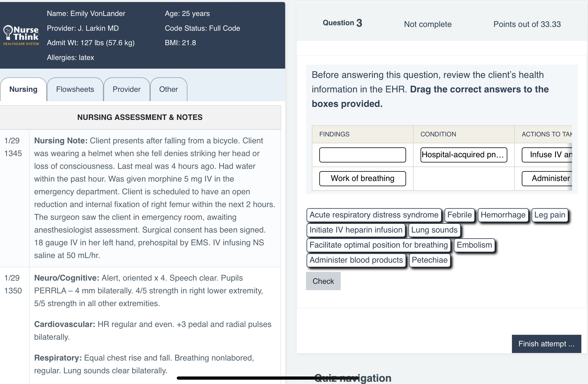
Task: Select the Other tab
Action: (169, 89)
